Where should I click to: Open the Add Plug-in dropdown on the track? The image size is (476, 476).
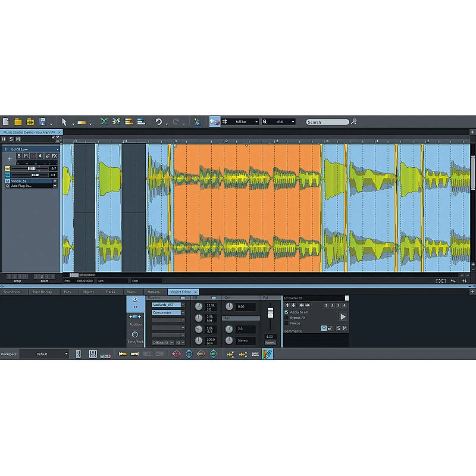54,186
